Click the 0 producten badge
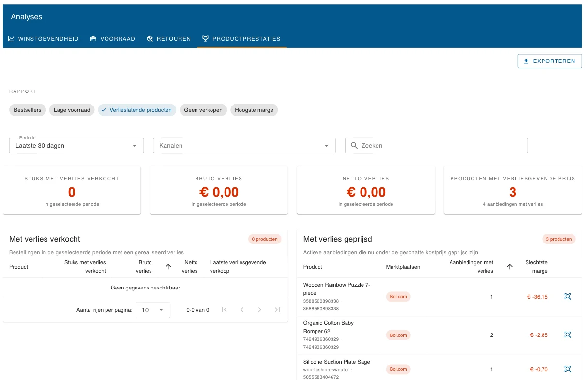 click(x=265, y=239)
